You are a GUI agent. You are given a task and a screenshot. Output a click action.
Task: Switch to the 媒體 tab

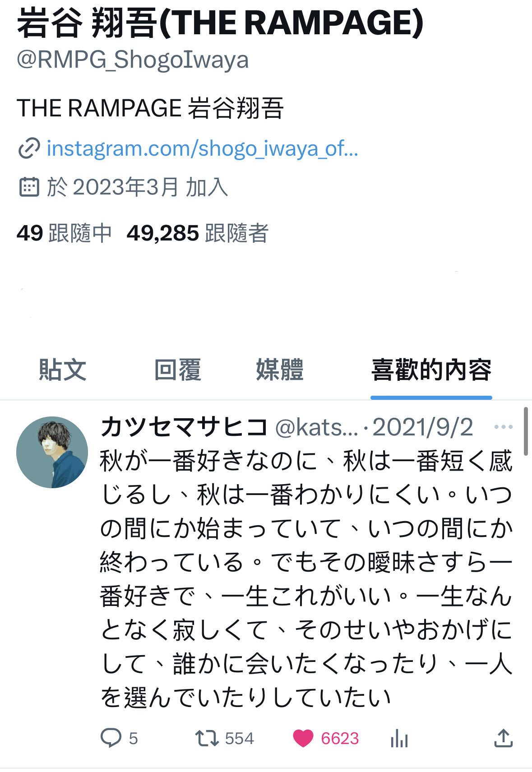(x=280, y=370)
